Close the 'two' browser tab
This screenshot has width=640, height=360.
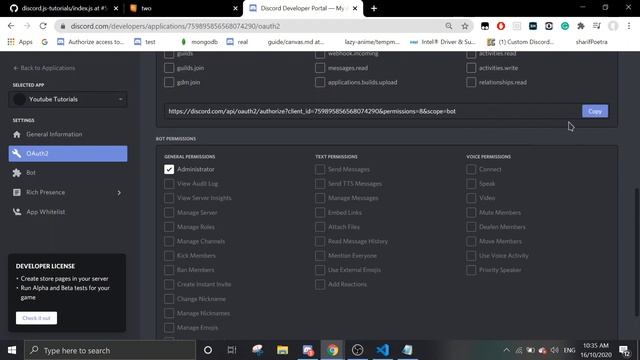click(235, 8)
